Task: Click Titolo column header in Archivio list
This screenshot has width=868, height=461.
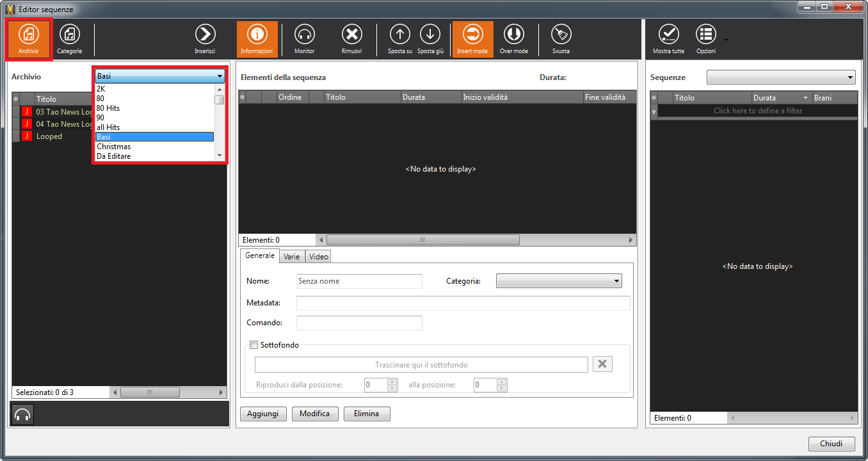Action: click(x=64, y=99)
